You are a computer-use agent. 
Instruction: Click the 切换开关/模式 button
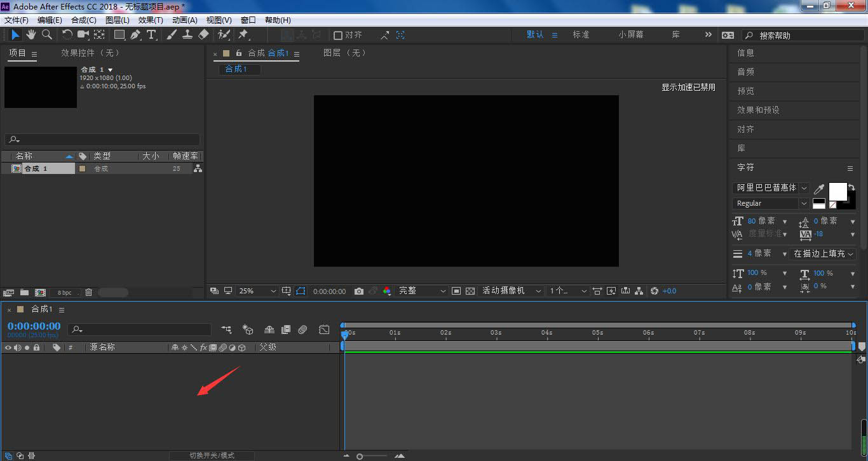212,455
